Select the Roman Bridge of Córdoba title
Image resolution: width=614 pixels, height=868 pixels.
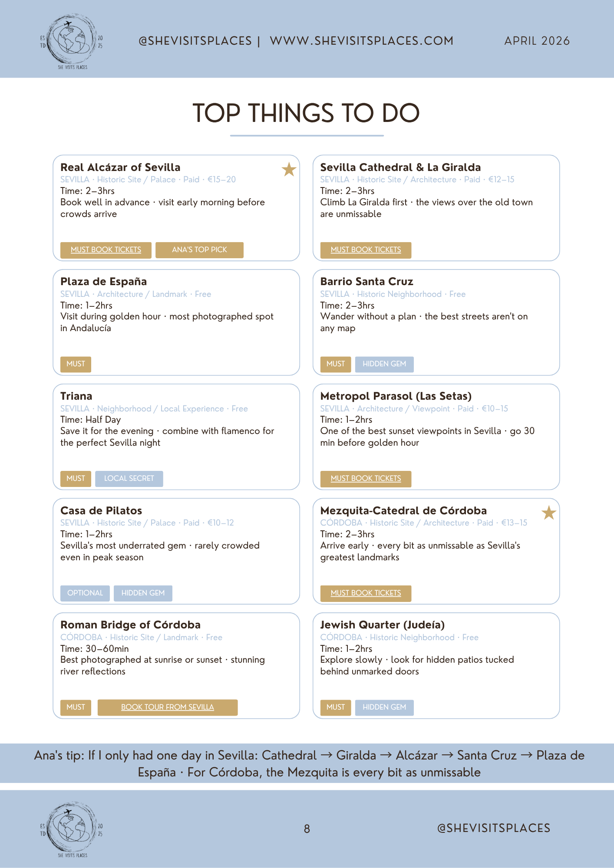pos(130,625)
